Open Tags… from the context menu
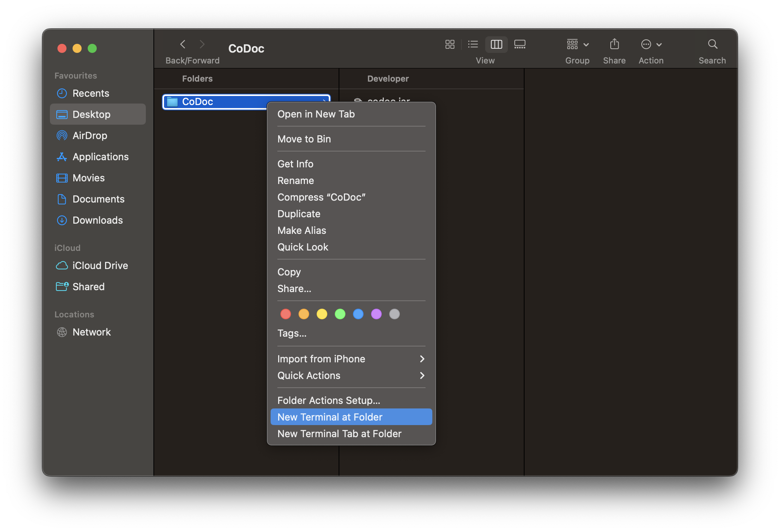 tap(351, 333)
